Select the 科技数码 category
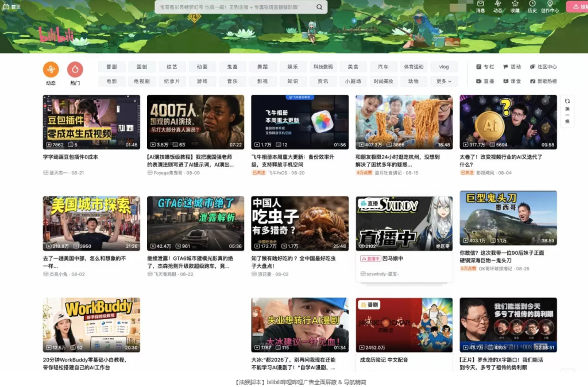Image resolution: width=588 pixels, height=387 pixels. point(323,67)
